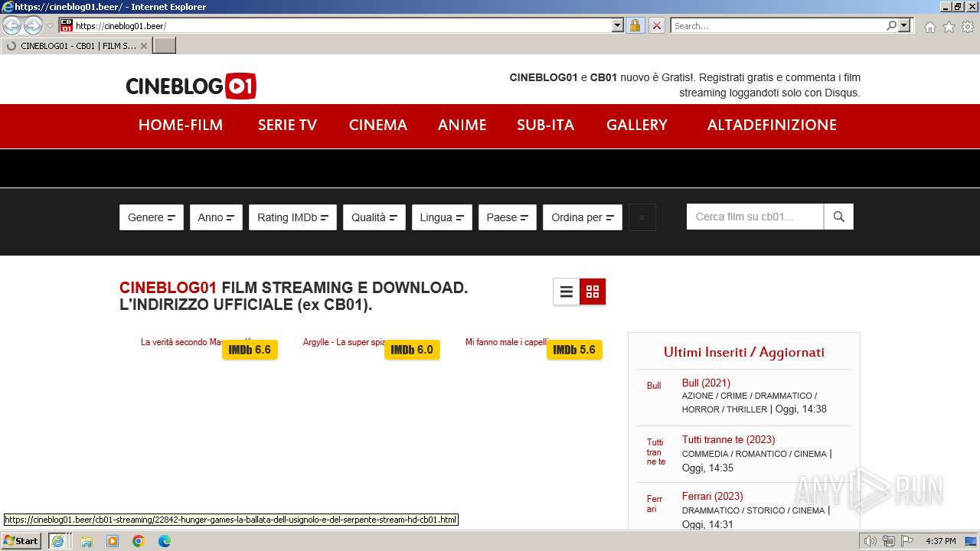Open the CINEMA menu item
980x551 pixels.
[378, 125]
